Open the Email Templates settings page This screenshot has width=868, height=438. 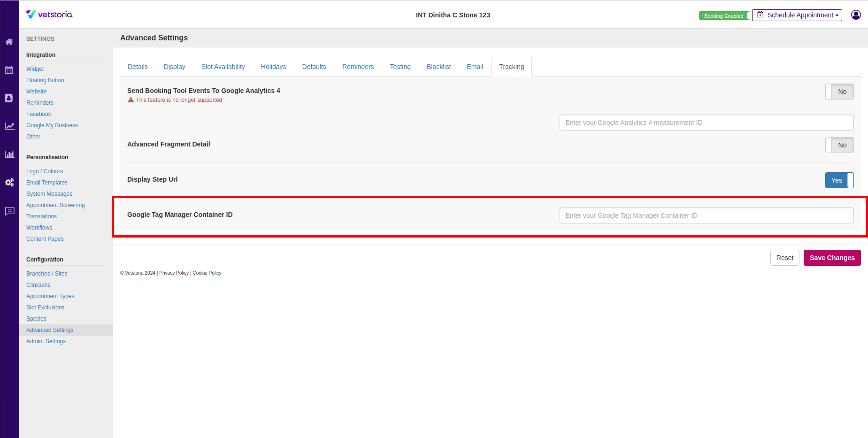tap(47, 182)
